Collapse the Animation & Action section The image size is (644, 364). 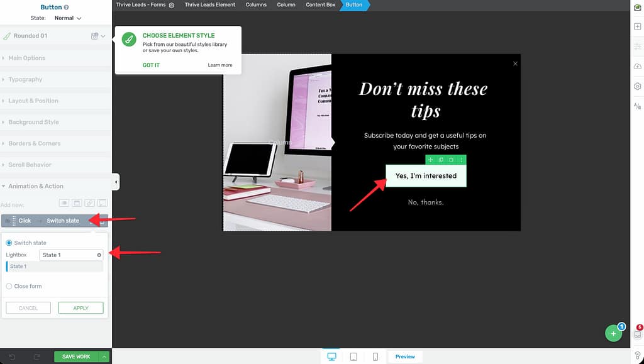(x=35, y=186)
